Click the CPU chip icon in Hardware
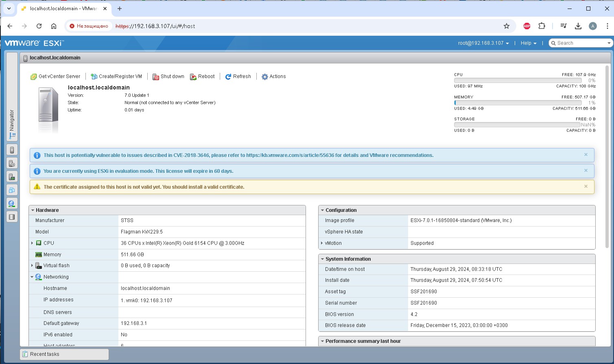The width and height of the screenshot is (614, 364). 39,243
